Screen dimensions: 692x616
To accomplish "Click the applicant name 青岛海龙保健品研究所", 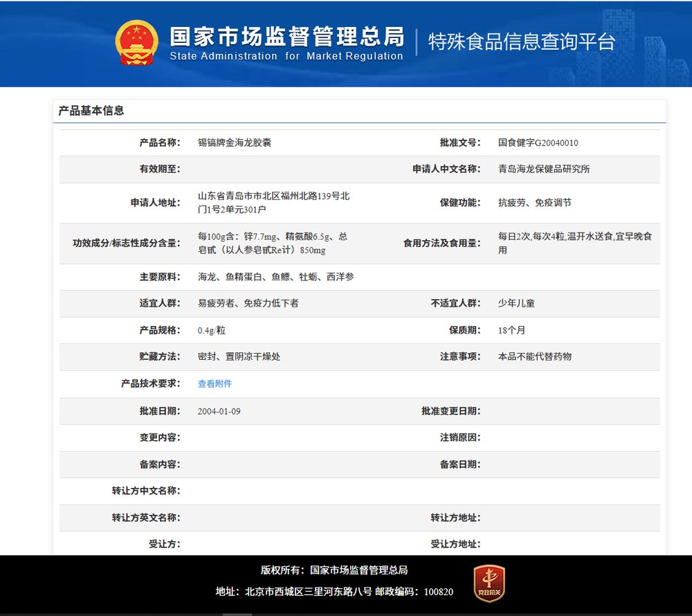I will (544, 169).
